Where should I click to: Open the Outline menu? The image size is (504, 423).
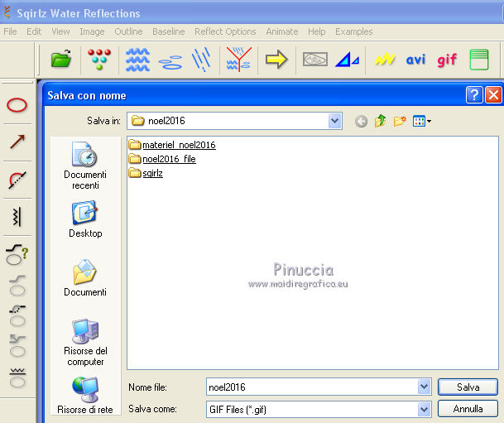128,31
